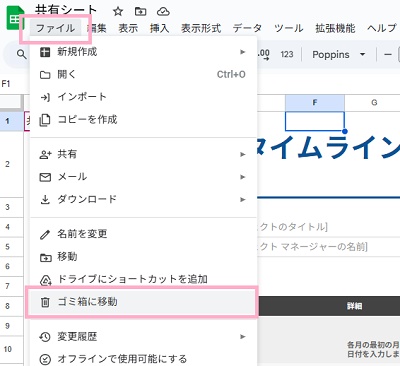
Task: Open the 表示形式 menu
Action: [201, 28]
